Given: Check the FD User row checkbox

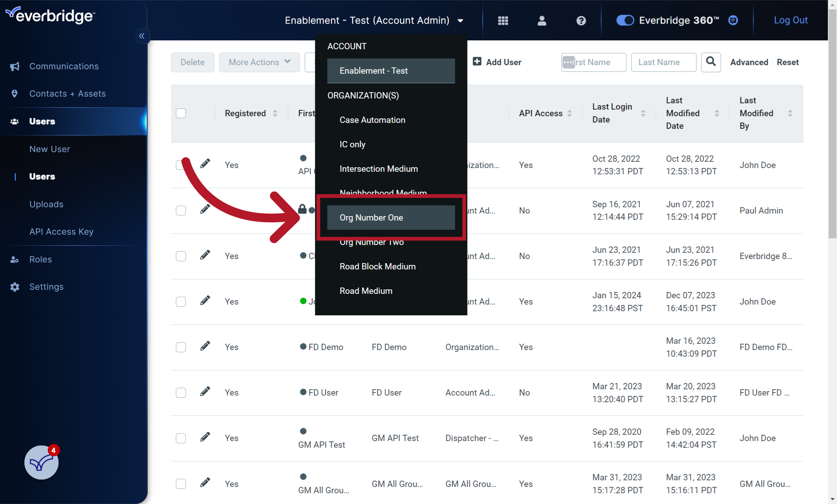Looking at the screenshot, I should tap(181, 393).
